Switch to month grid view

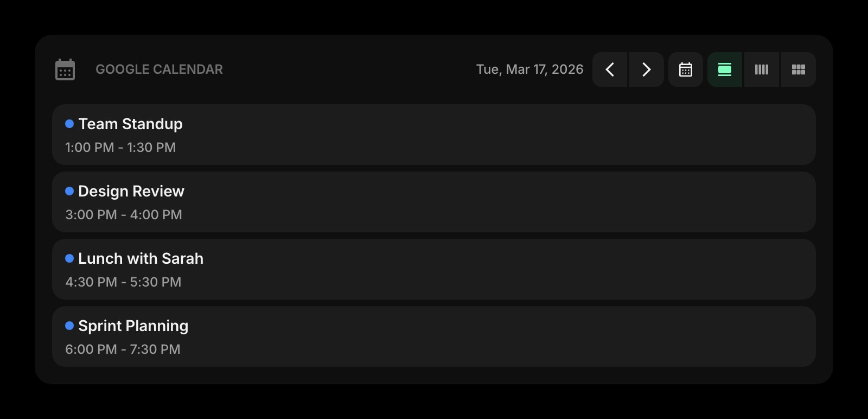tap(798, 69)
